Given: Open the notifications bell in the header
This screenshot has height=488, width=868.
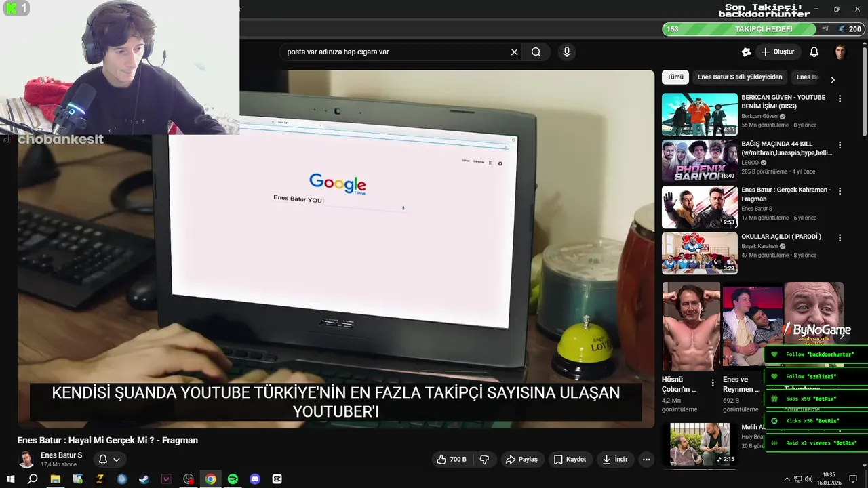Looking at the screenshot, I should point(814,52).
